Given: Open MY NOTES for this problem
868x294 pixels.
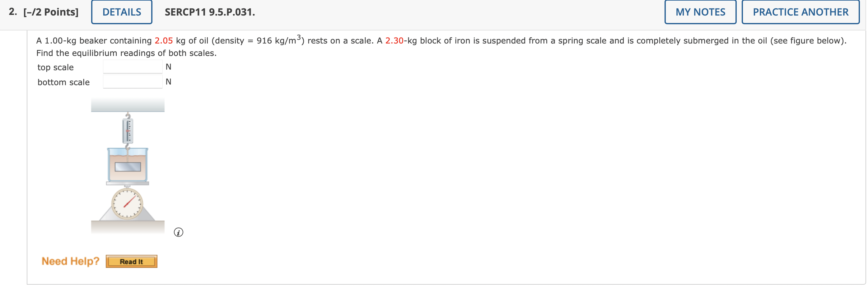Looking at the screenshot, I should pyautogui.click(x=700, y=12).
